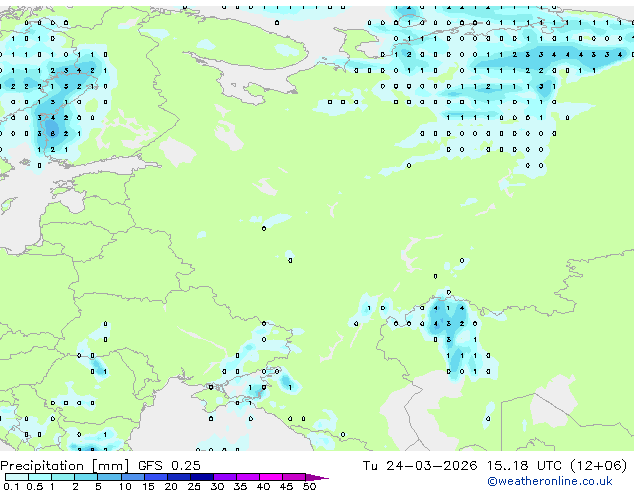Select the "GFS 0.25" model label

pyautogui.click(x=169, y=466)
